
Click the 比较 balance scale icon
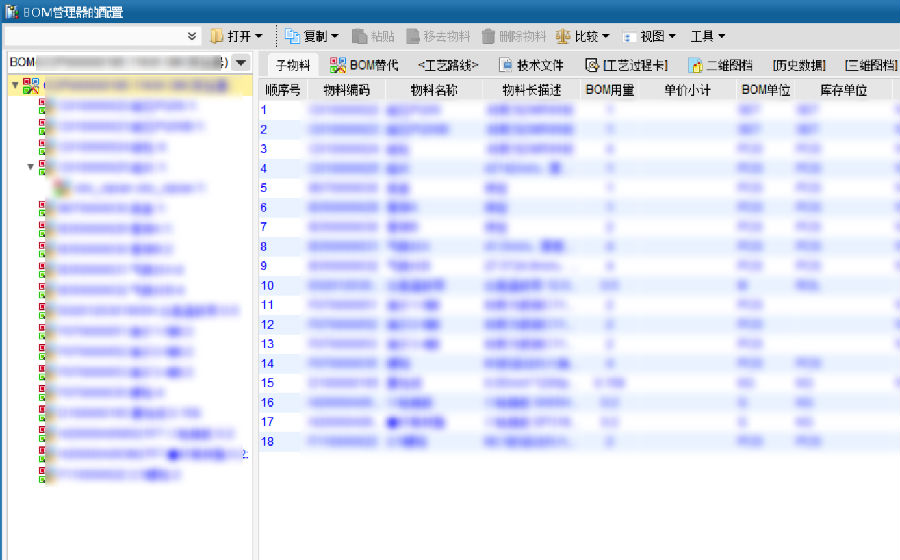(x=563, y=36)
